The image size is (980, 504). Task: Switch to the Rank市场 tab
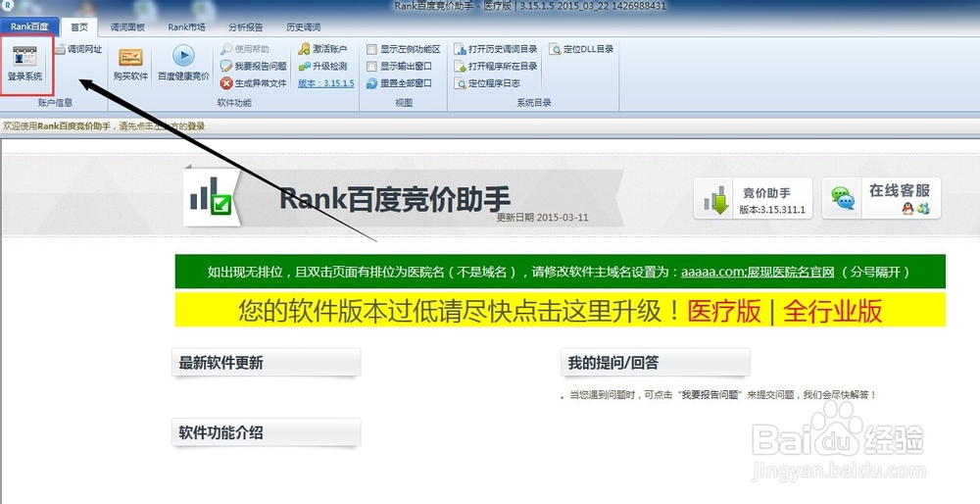186,26
